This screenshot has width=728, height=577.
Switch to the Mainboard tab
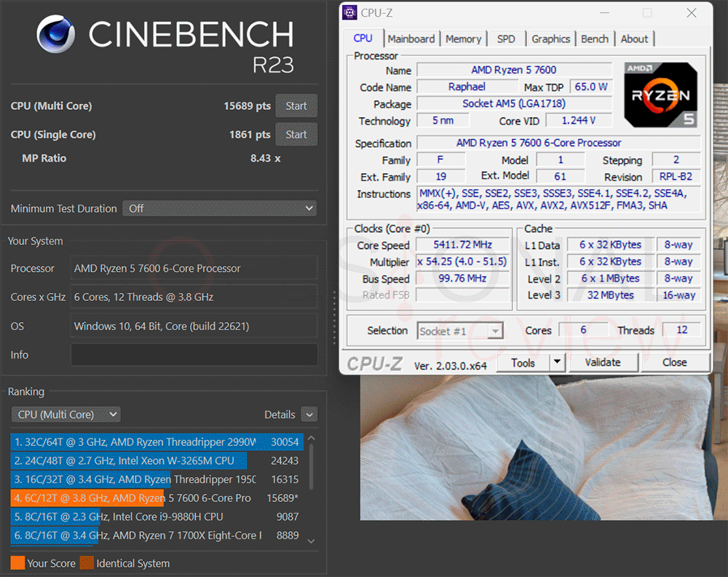411,39
